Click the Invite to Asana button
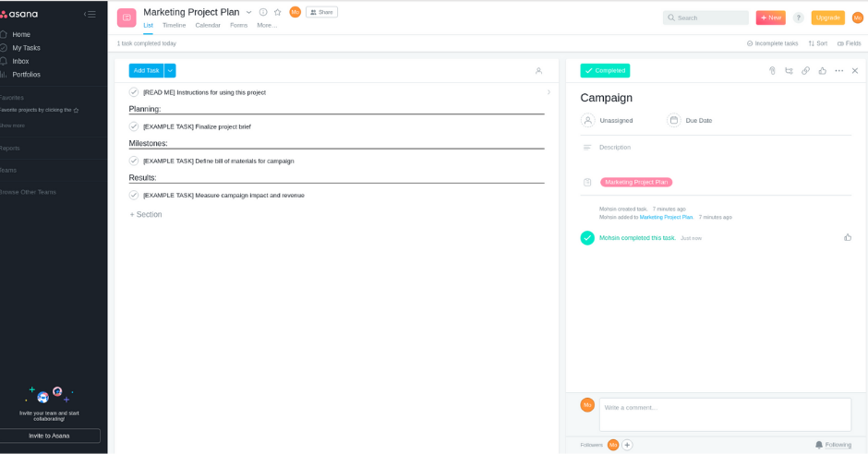The height and width of the screenshot is (454, 868). [49, 436]
